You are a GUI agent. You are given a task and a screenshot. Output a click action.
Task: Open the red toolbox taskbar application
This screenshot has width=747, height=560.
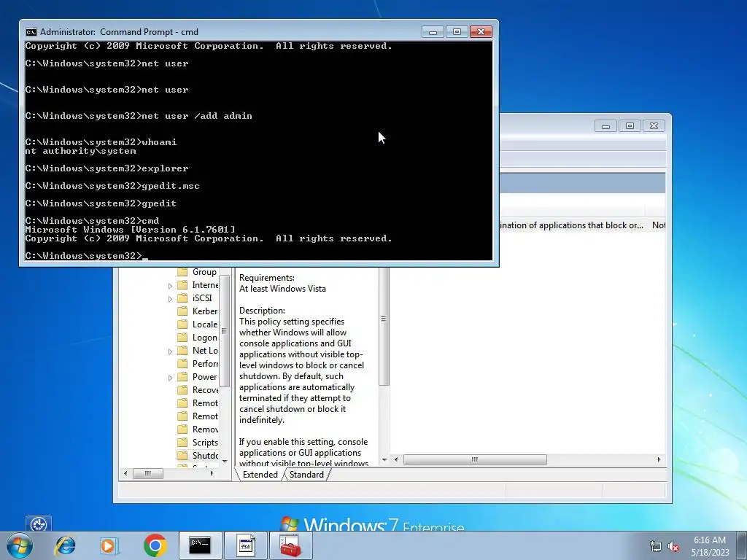coord(290,545)
